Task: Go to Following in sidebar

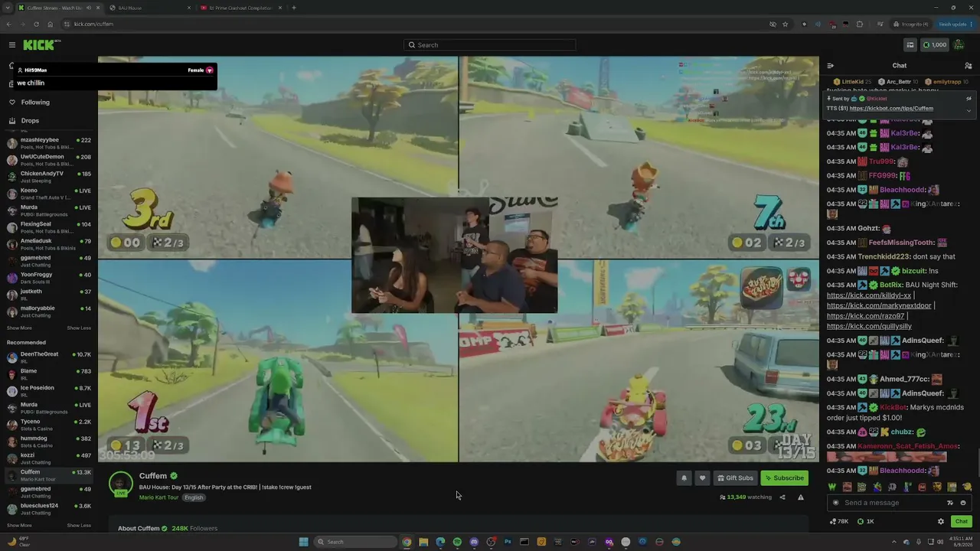Action: tap(35, 103)
